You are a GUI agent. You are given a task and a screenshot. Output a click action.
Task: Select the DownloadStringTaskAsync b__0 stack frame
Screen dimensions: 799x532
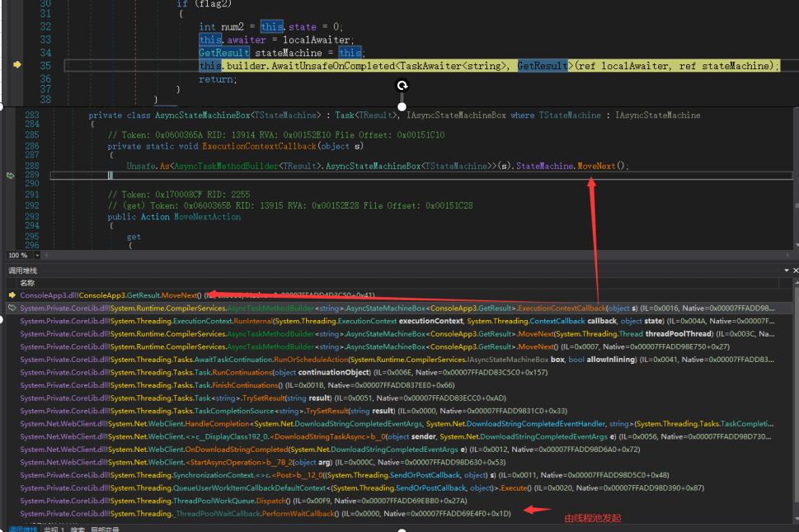(x=397, y=436)
